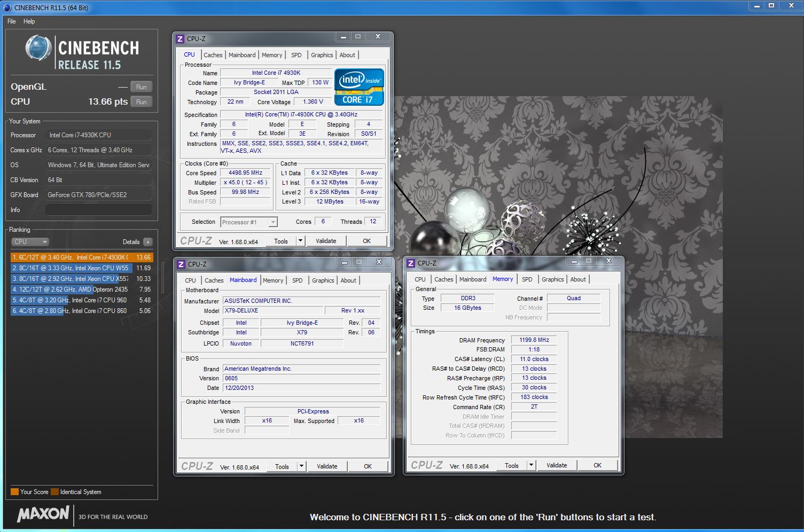The width and height of the screenshot is (804, 532).
Task: Switch to Memory tab in top CPU-Z window
Action: [272, 55]
